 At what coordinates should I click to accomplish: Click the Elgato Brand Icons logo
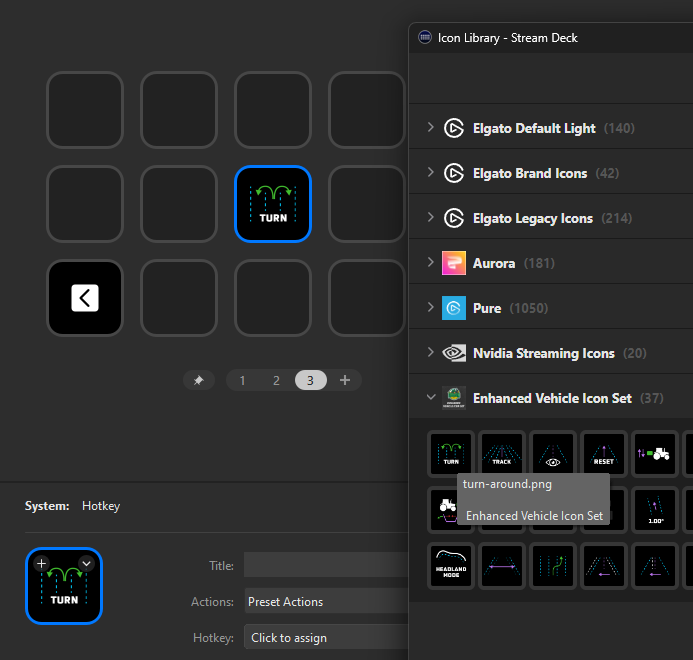[x=454, y=173]
